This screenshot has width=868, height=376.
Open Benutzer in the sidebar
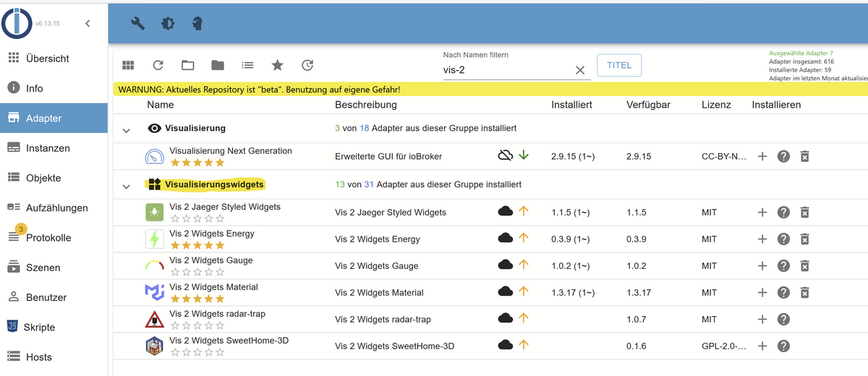click(x=54, y=297)
